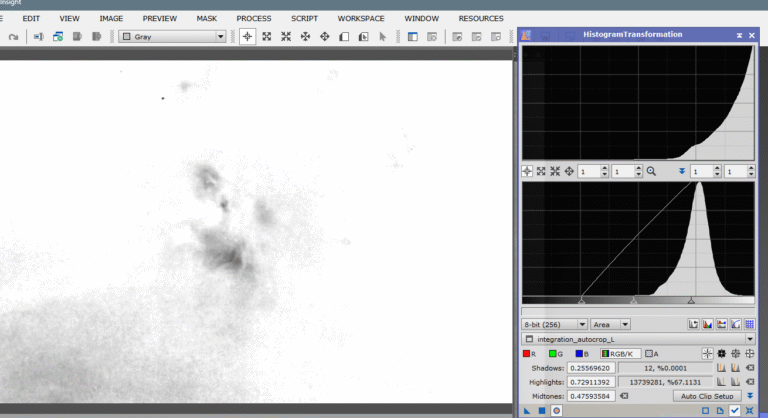Open the RESOURCES menu

(481, 18)
